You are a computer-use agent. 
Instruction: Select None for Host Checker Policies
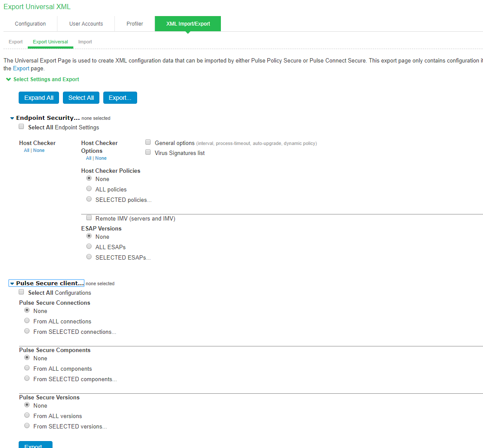point(89,178)
